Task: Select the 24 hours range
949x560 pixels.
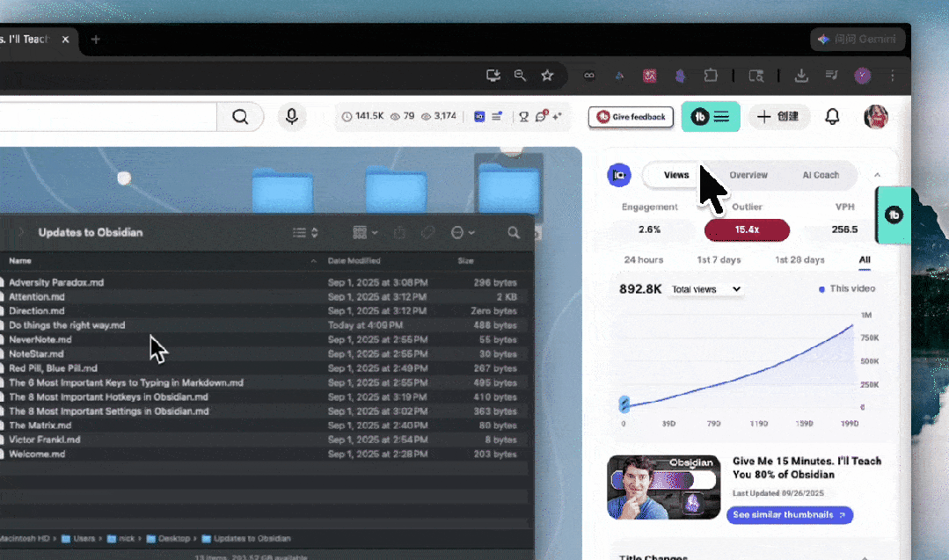Action: point(643,259)
